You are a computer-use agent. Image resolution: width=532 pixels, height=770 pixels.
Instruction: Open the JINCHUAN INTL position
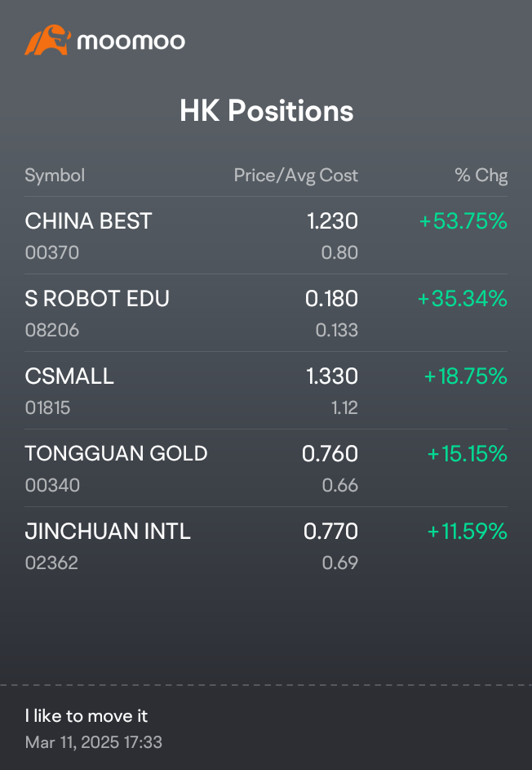266,545
